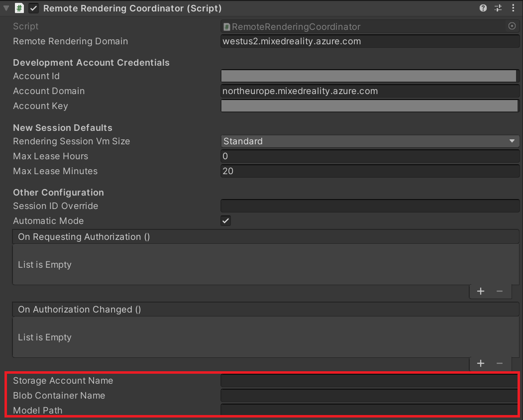Click the Model Path field
The width and height of the screenshot is (523, 420).
pos(369,410)
